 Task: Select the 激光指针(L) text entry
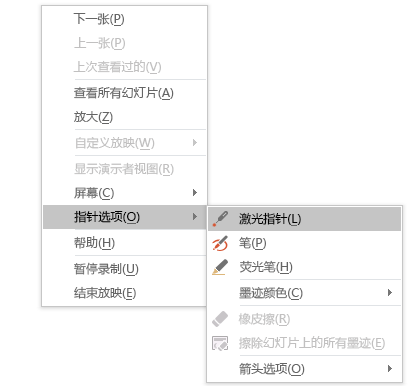pos(270,219)
